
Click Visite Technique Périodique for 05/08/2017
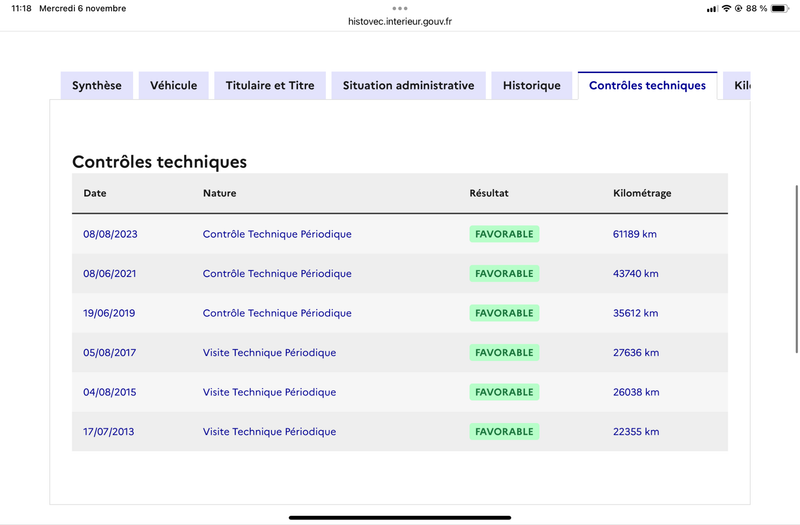tap(269, 353)
